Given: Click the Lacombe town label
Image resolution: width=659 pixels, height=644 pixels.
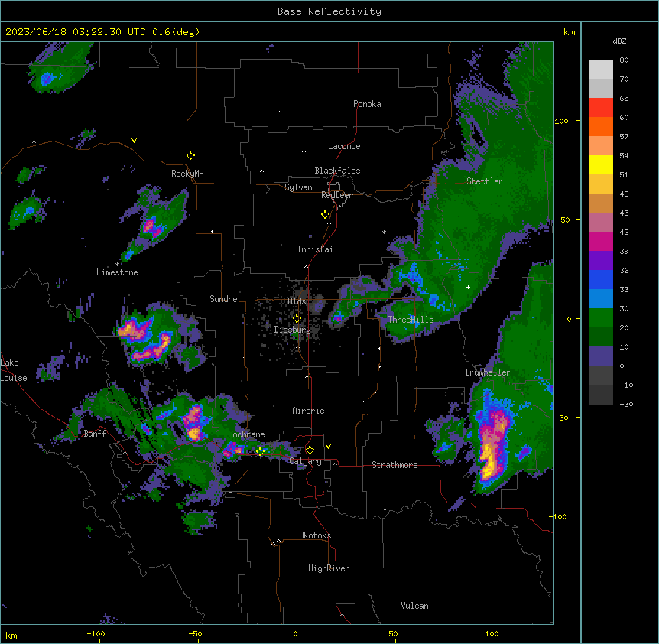Looking at the screenshot, I should (344, 146).
